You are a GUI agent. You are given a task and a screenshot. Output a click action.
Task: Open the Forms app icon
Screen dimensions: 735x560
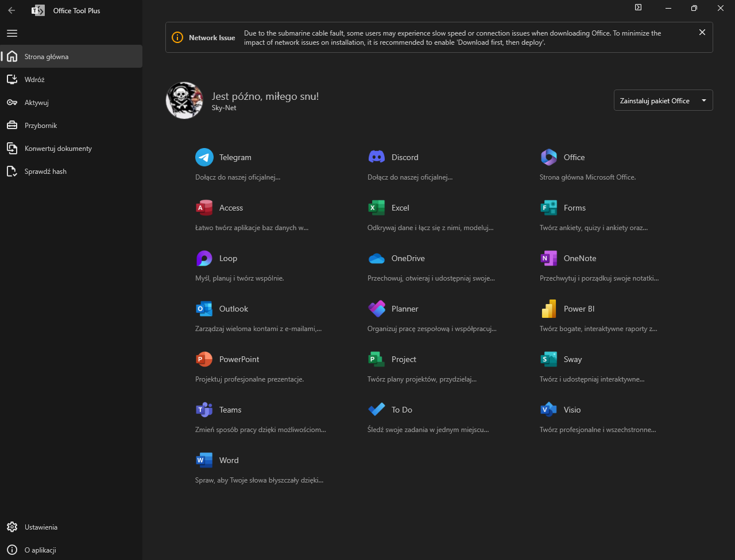(549, 208)
